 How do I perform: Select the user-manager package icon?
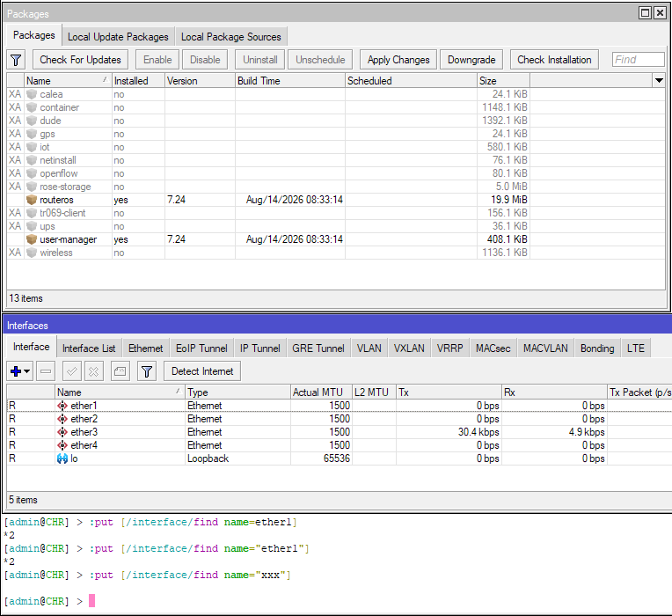32,239
